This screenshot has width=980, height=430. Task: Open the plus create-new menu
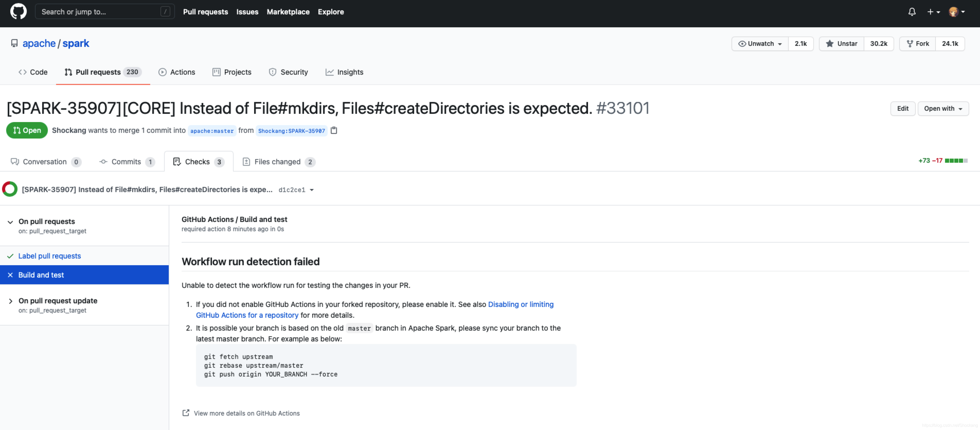[933, 12]
